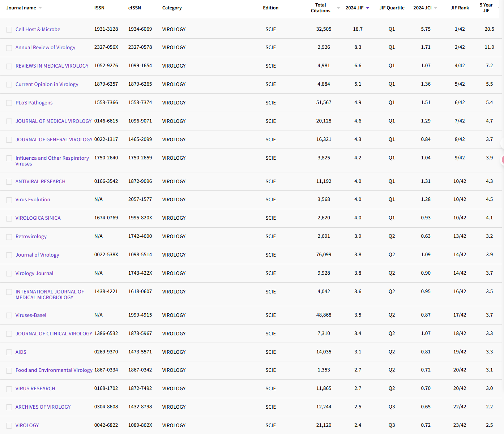
Task: Check the Virus Evolution row checkbox
Action: (9, 200)
